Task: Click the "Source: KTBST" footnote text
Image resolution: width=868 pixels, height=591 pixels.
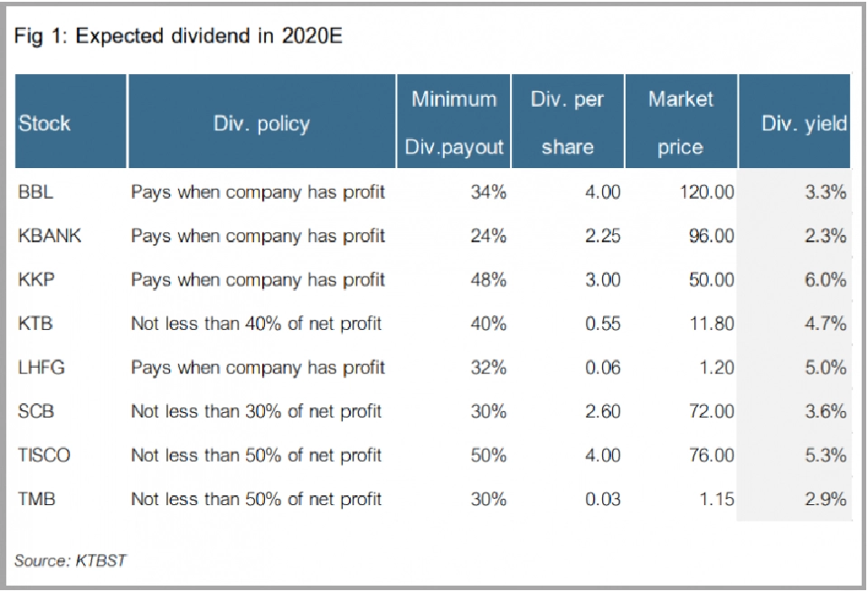Action: click(71, 560)
